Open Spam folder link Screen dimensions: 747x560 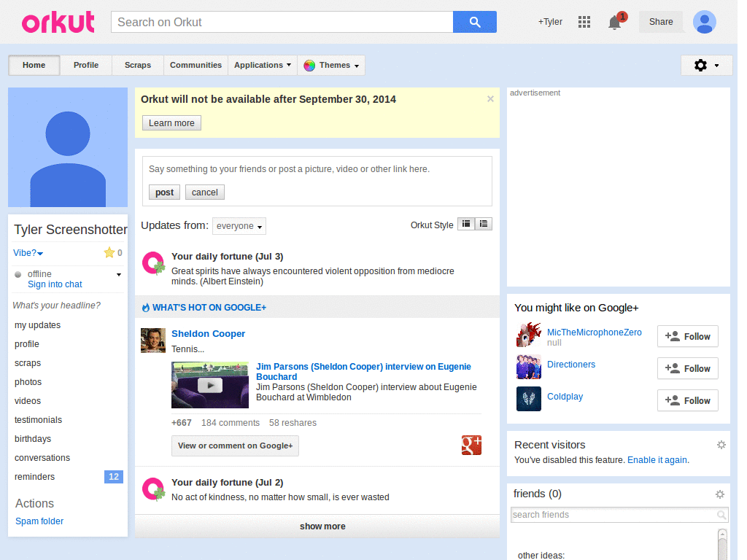click(x=39, y=521)
